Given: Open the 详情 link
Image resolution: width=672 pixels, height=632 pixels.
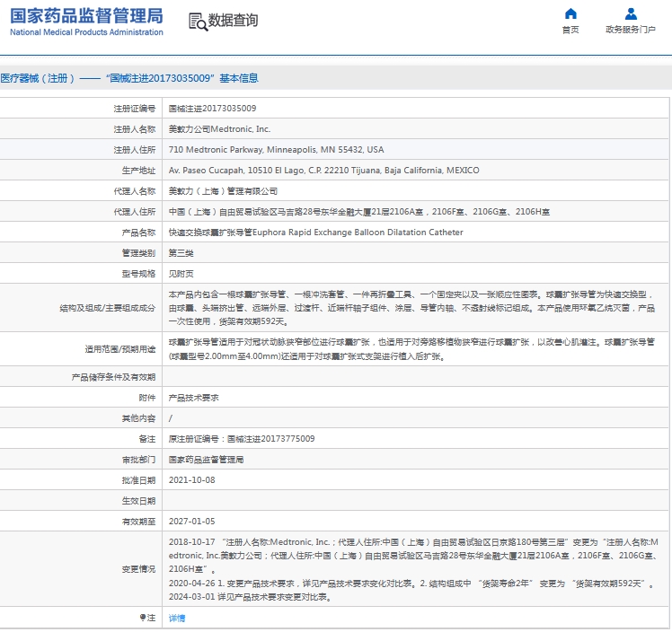Looking at the screenshot, I should coord(177,618).
